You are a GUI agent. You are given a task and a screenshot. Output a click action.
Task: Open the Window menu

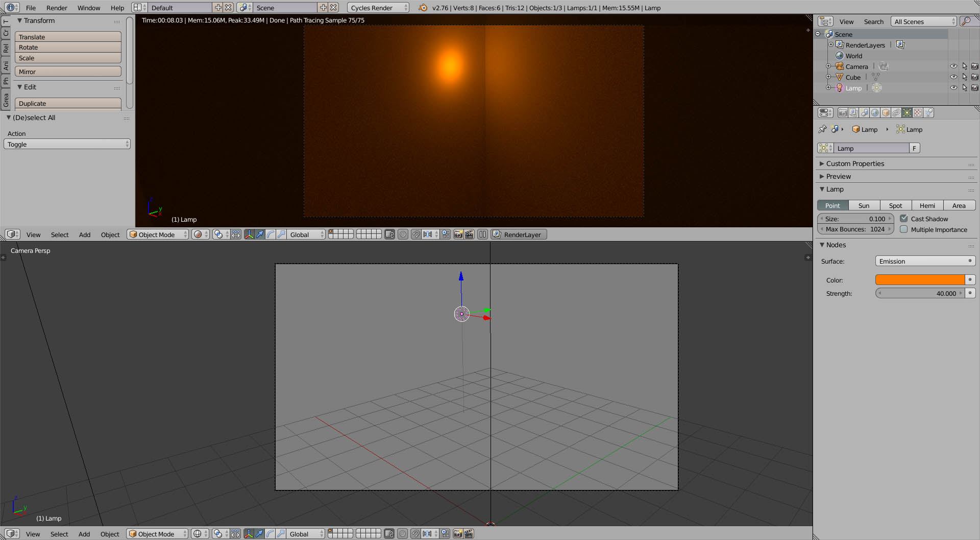pyautogui.click(x=89, y=8)
